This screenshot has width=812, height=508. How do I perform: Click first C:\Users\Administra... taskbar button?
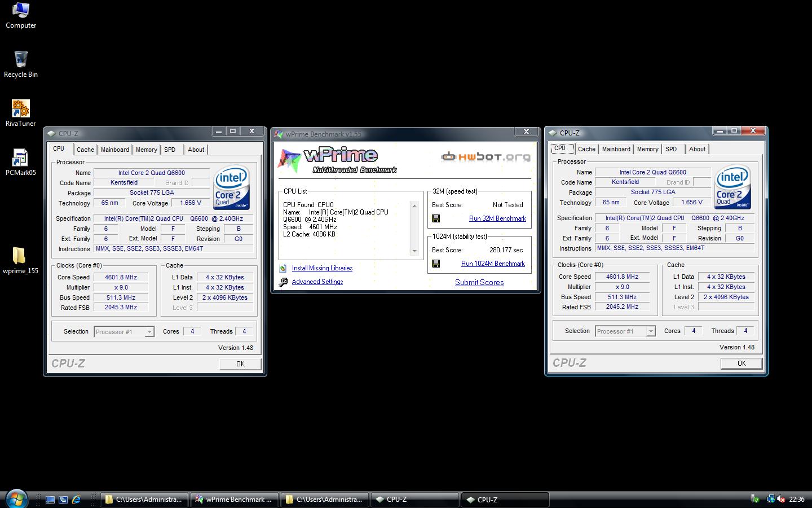click(x=144, y=500)
